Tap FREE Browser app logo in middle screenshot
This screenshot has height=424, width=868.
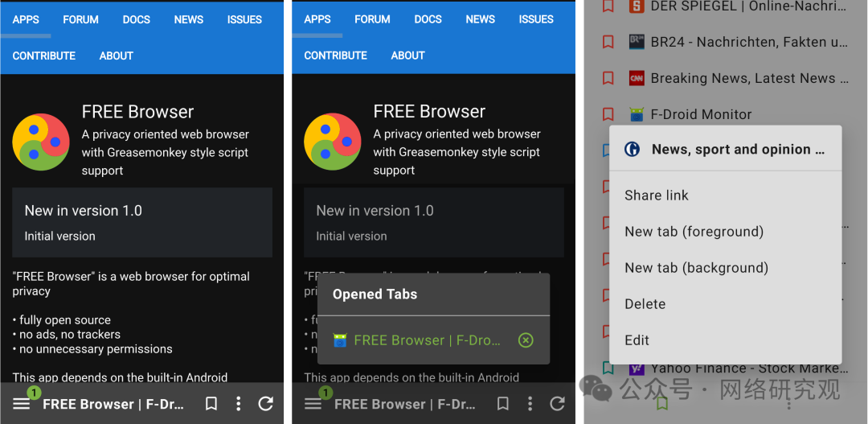click(x=332, y=142)
